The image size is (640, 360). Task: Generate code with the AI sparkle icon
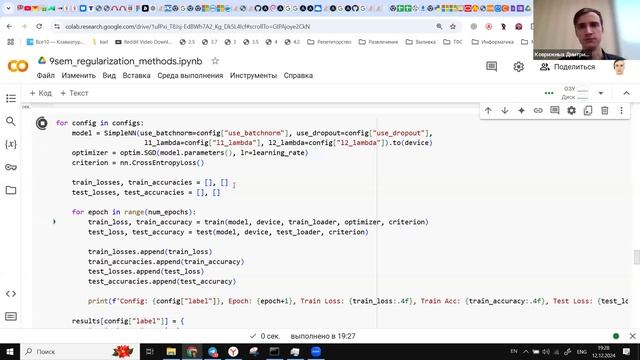point(521,110)
